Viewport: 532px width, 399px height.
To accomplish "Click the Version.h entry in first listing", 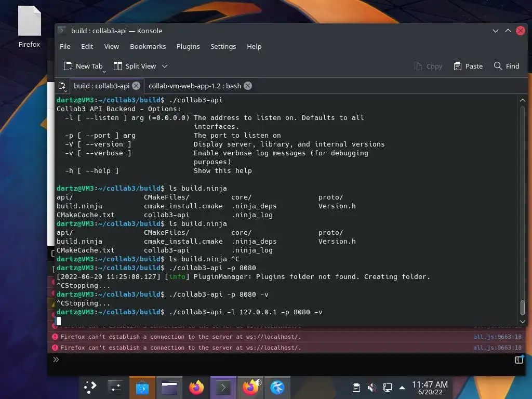I will pyautogui.click(x=337, y=206).
